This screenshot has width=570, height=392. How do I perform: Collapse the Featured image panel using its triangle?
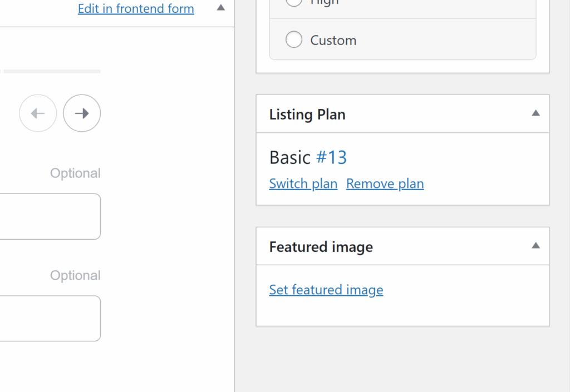point(535,246)
